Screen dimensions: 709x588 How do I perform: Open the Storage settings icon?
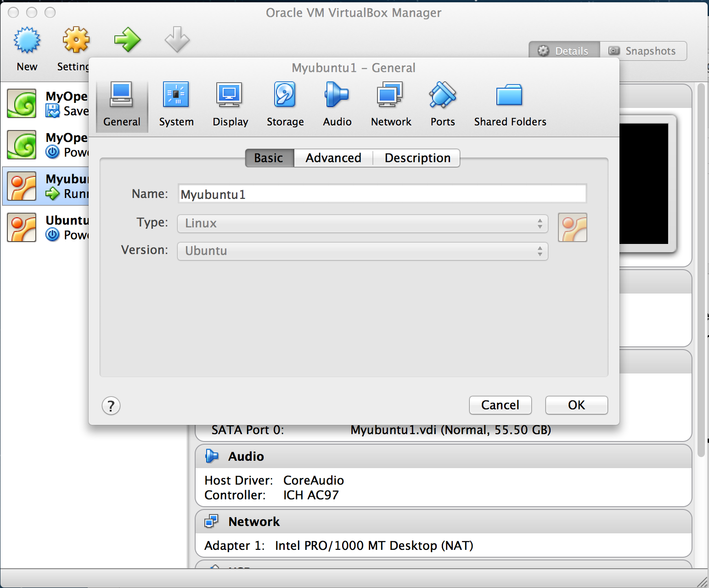(285, 103)
